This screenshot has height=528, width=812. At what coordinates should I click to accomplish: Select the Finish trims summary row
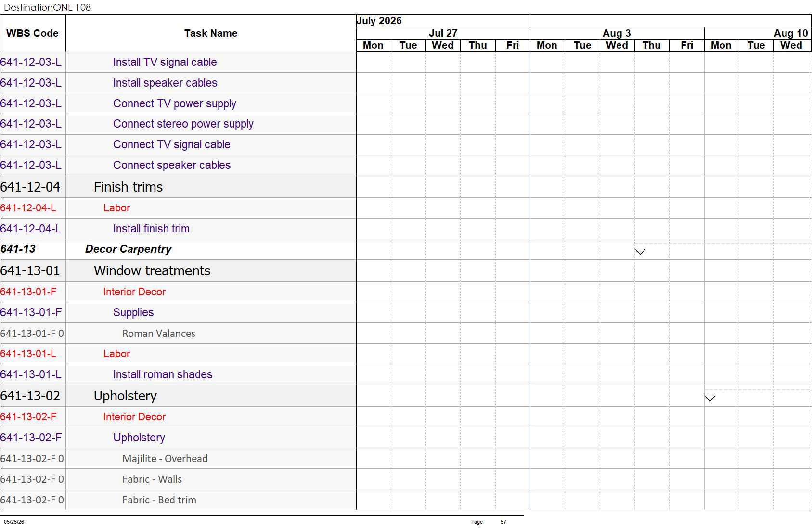(x=129, y=187)
